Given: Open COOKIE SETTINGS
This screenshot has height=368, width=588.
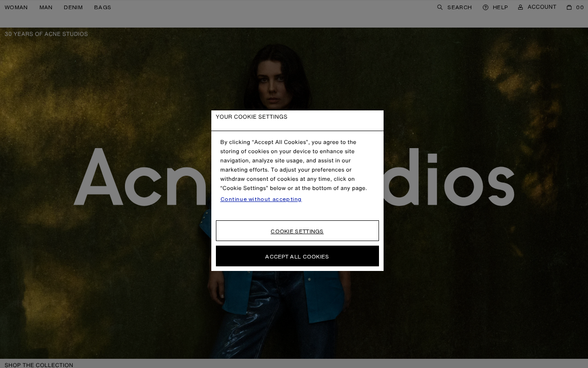Looking at the screenshot, I should pos(297,231).
